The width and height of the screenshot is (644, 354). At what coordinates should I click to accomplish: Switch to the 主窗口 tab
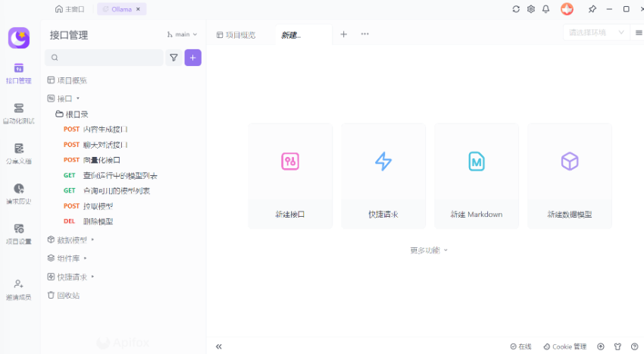coord(70,9)
